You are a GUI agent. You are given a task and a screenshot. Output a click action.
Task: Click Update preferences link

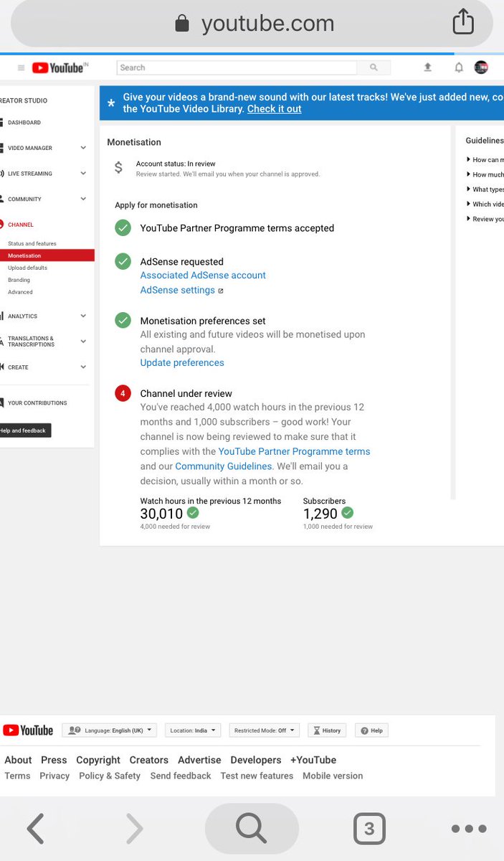(182, 362)
